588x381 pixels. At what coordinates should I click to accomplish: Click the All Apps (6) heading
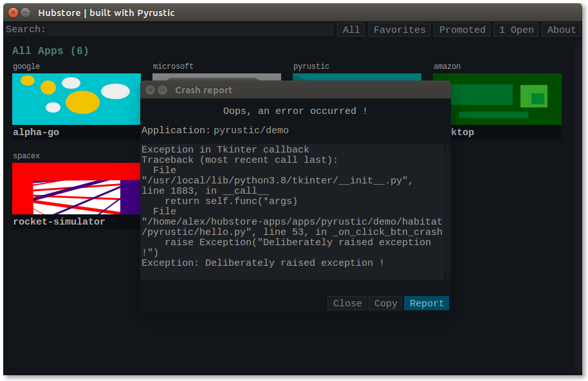click(50, 51)
